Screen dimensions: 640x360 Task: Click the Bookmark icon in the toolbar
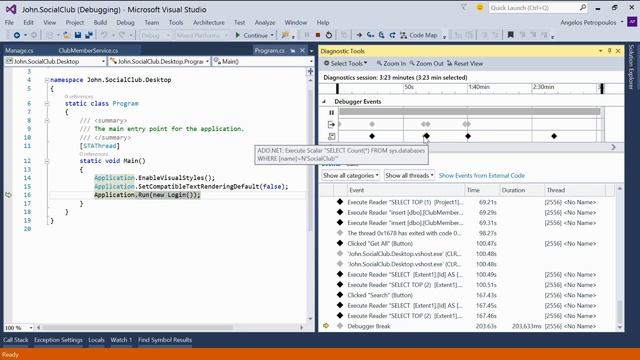click(510, 36)
